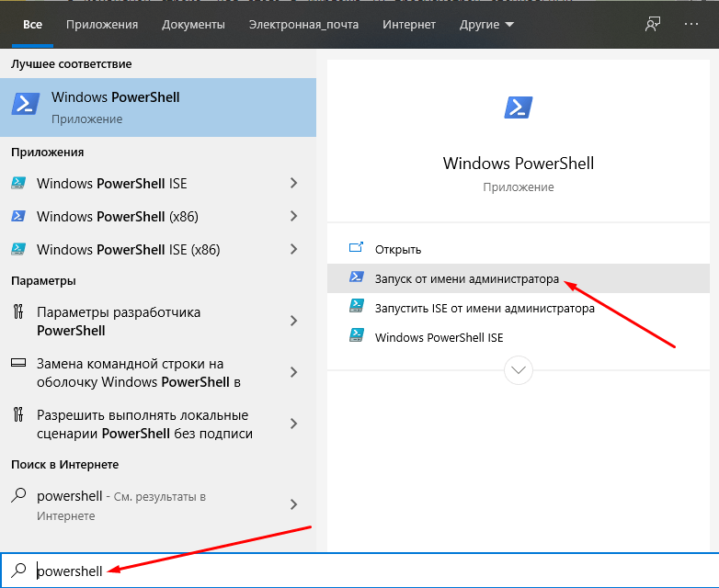Click the Параметры разработчика PowerShell settings icon
The image size is (719, 588).
(x=18, y=311)
